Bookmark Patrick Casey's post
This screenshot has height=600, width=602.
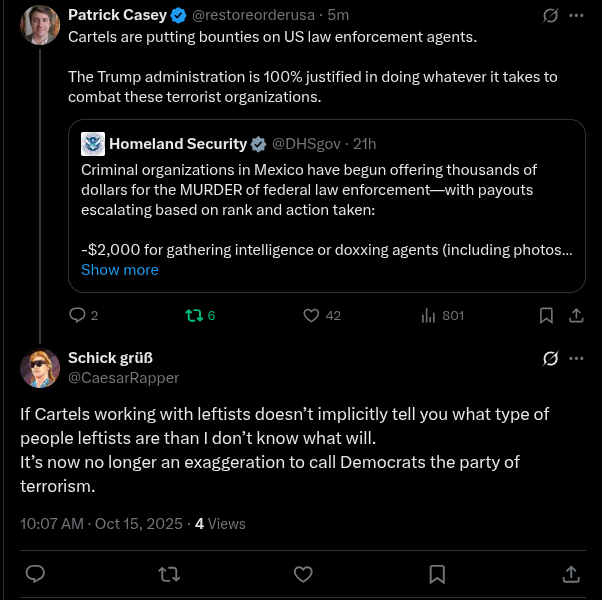click(x=546, y=315)
